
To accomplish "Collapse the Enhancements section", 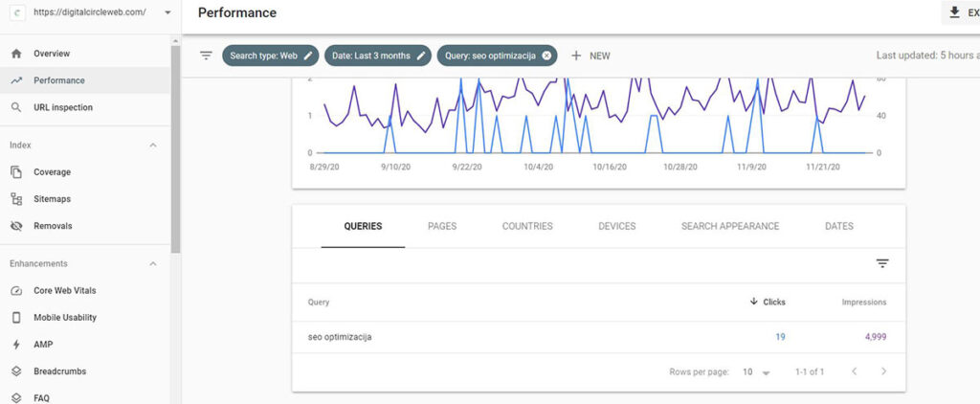I will pos(153,264).
